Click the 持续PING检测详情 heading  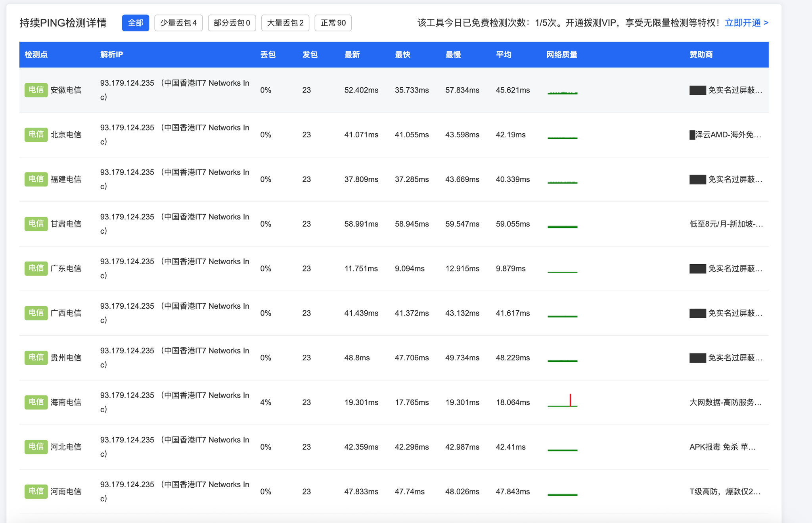tap(63, 23)
